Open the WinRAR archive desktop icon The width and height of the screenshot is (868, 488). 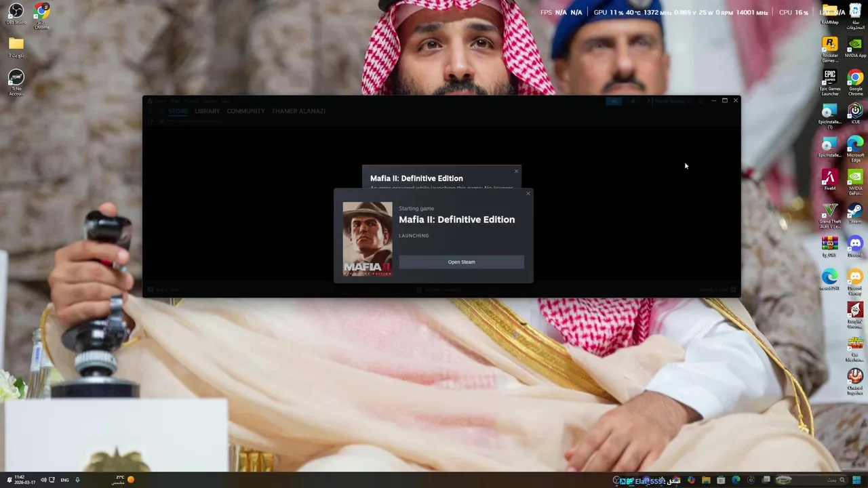point(830,247)
